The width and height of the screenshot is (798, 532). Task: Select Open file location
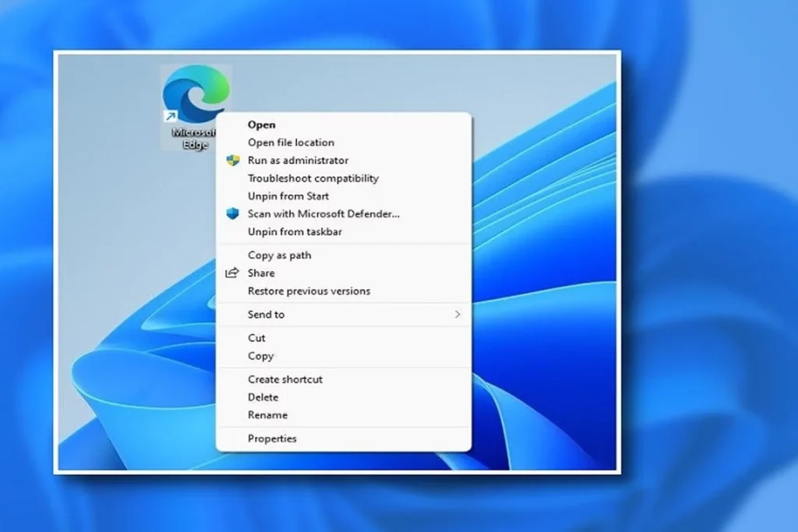point(344,143)
